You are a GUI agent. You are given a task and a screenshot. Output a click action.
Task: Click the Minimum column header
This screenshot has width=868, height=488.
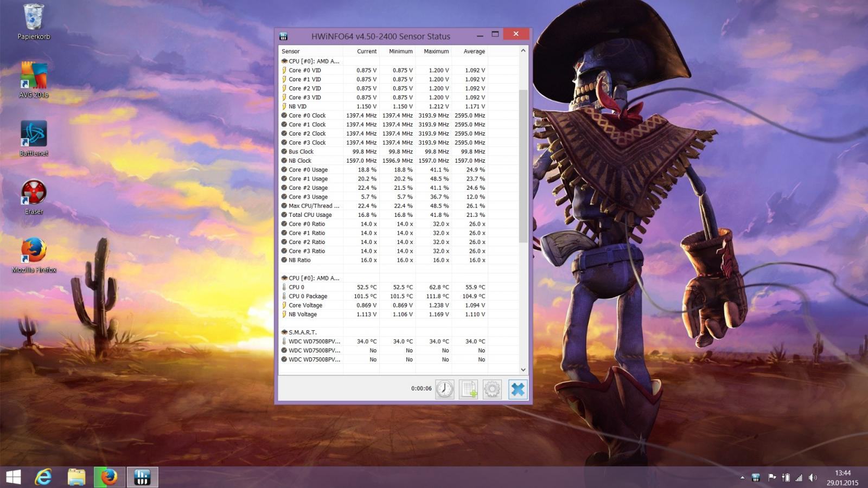pos(397,52)
